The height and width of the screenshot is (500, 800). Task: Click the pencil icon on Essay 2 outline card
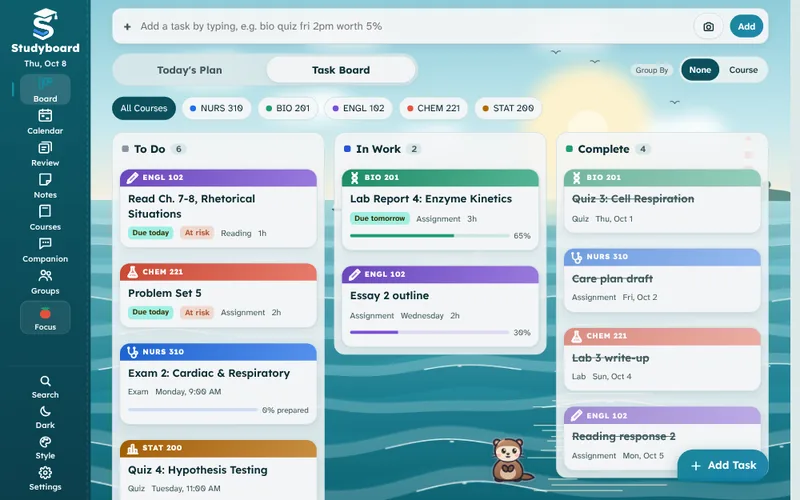(x=355, y=274)
